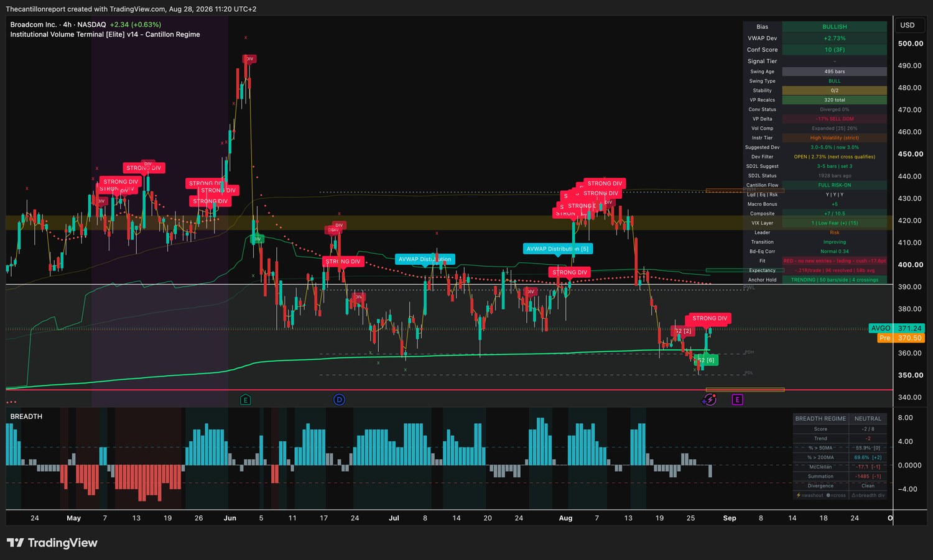Click the blue D dividend marker
The width and height of the screenshot is (933, 560).
tap(339, 400)
